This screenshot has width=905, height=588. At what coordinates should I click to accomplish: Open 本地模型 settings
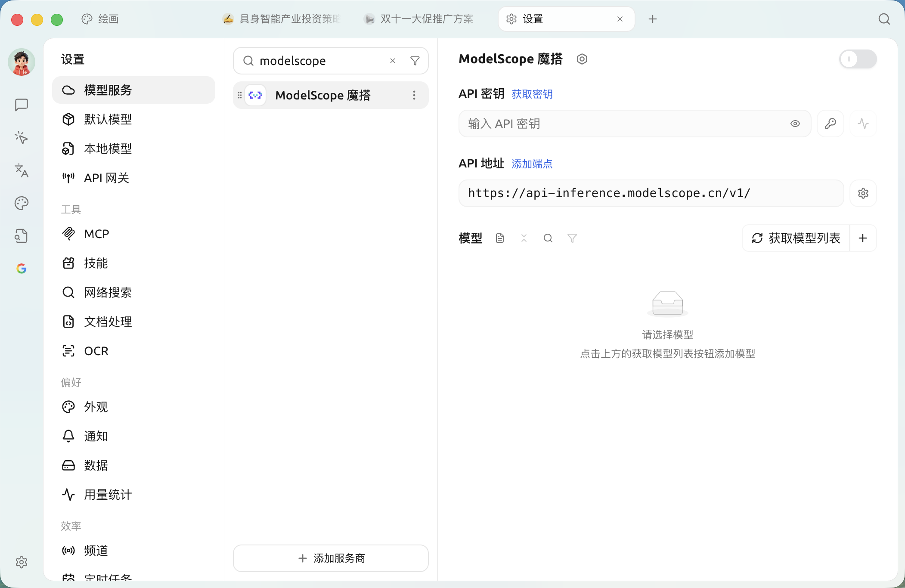133,149
